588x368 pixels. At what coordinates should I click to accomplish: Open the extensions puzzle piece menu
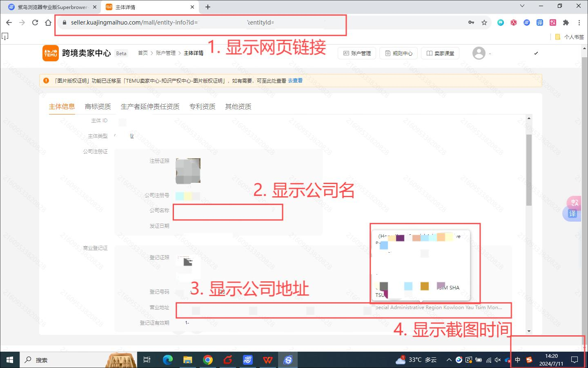(566, 22)
